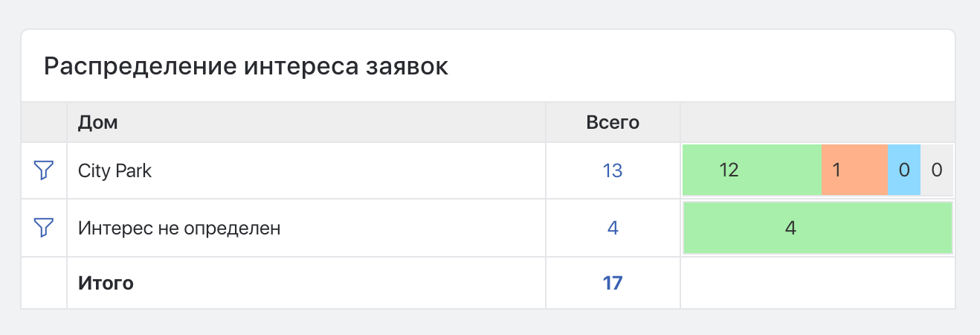This screenshot has height=335, width=980.
Task: Click the empty header cell above filter icons
Action: pyautogui.click(x=44, y=123)
